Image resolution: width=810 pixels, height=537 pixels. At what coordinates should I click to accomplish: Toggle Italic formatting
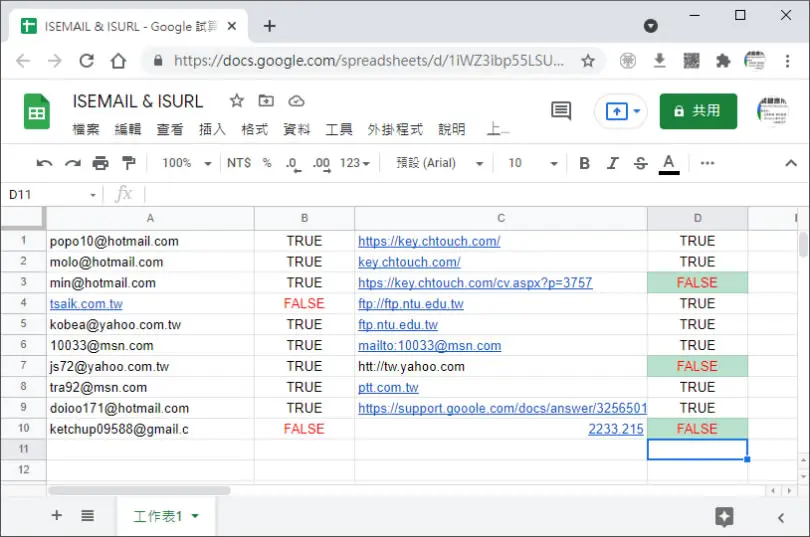click(613, 163)
